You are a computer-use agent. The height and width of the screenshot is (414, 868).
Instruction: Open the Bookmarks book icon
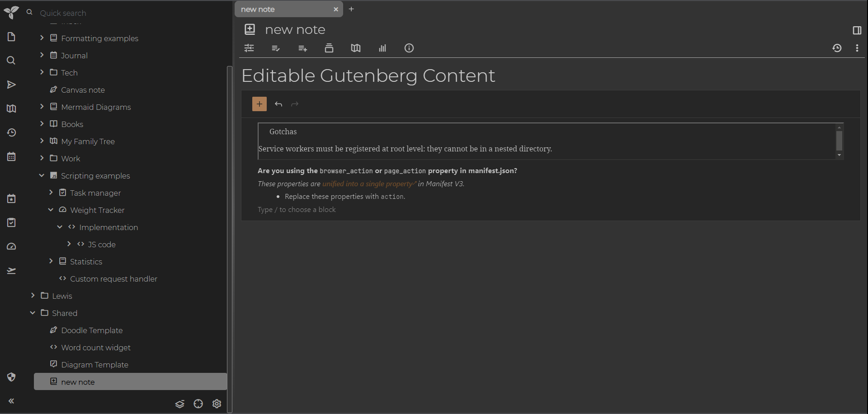[11, 108]
